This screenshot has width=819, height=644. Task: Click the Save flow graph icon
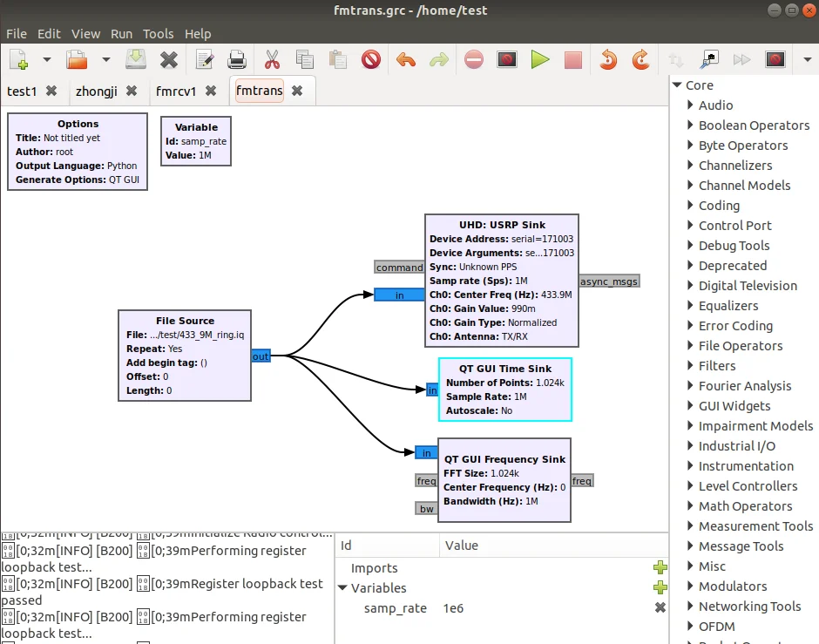[136, 60]
